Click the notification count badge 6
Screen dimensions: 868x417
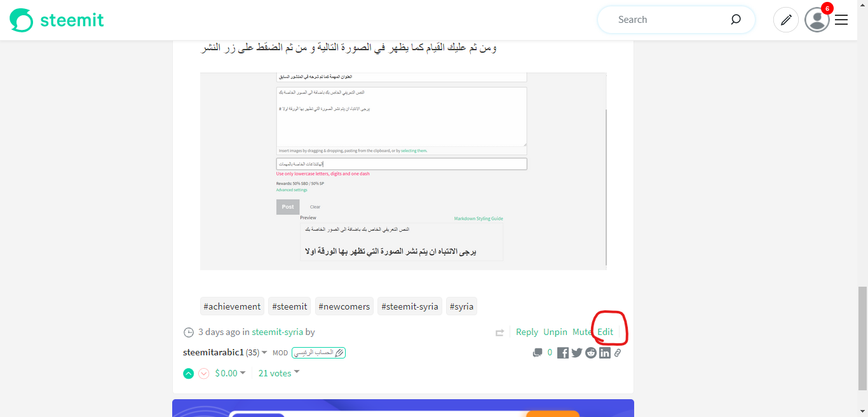click(827, 9)
